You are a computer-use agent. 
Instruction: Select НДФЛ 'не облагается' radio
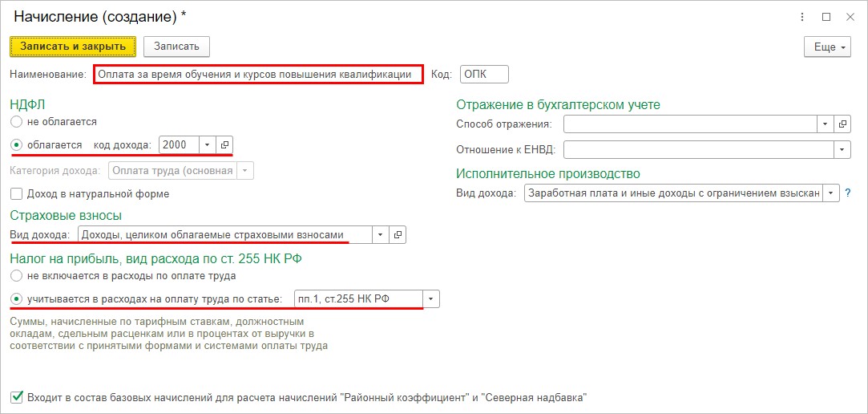tap(17, 121)
